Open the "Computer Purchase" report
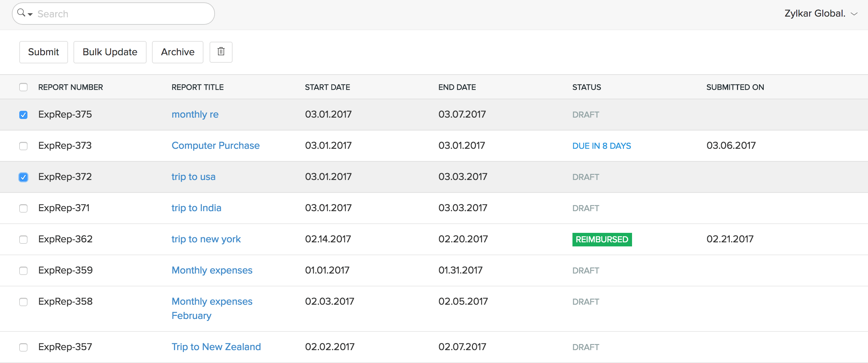The width and height of the screenshot is (868, 363). [216, 145]
